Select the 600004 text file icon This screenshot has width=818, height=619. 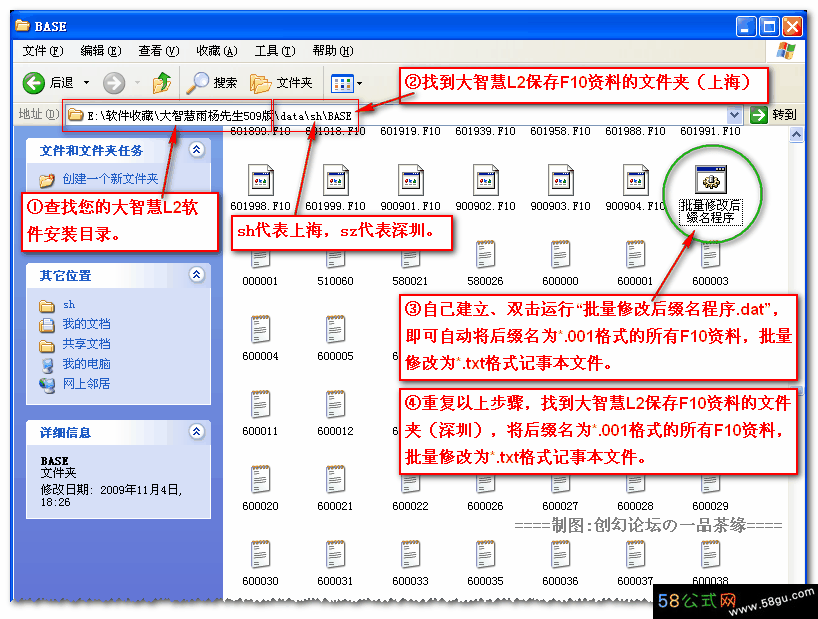point(260,330)
